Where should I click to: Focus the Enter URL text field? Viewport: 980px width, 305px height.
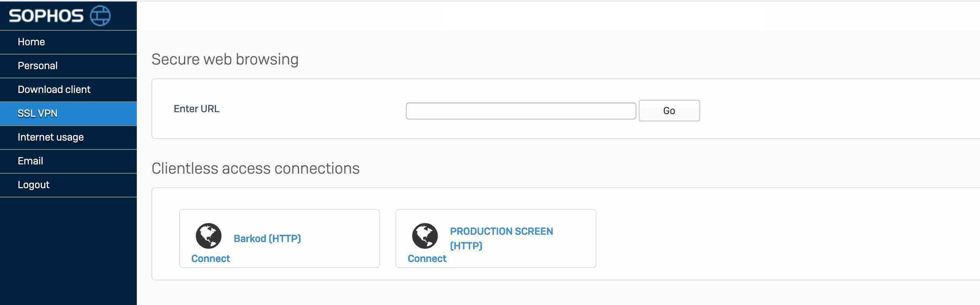click(521, 111)
